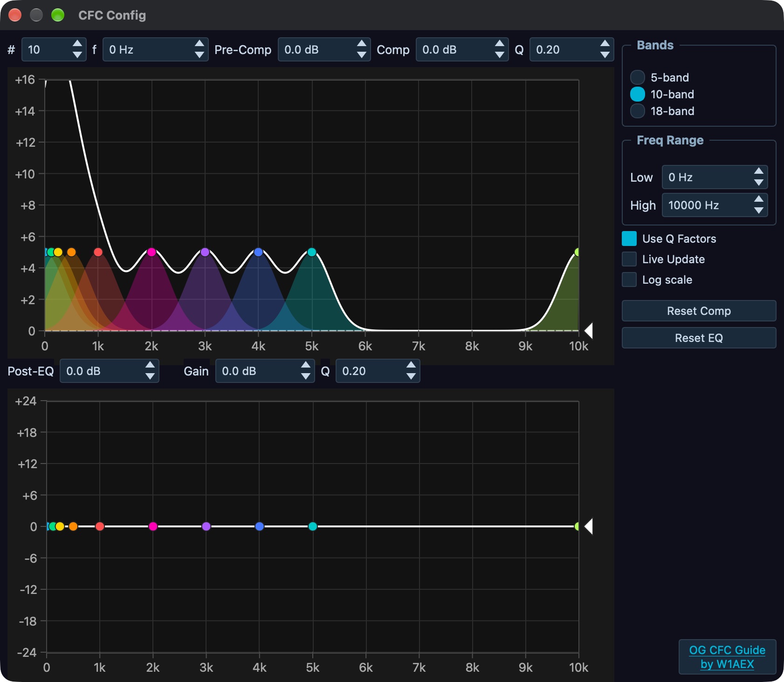Increase the lower Q value for EQ
This screenshot has width=784, height=682.
pos(411,365)
